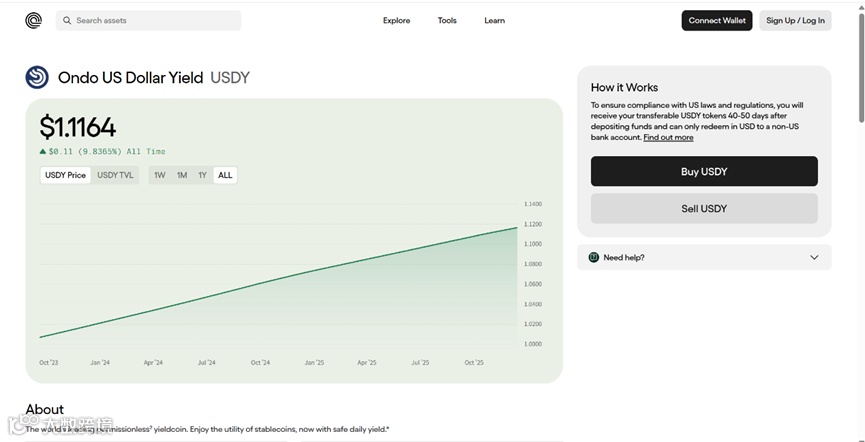The image size is (865, 442).
Task: Open the Find out more link
Action: [x=668, y=137]
